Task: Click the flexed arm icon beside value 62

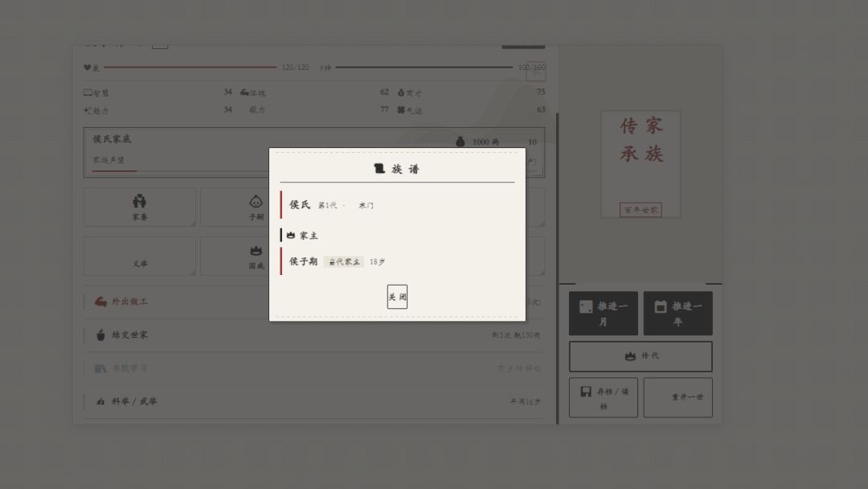Action: click(244, 92)
